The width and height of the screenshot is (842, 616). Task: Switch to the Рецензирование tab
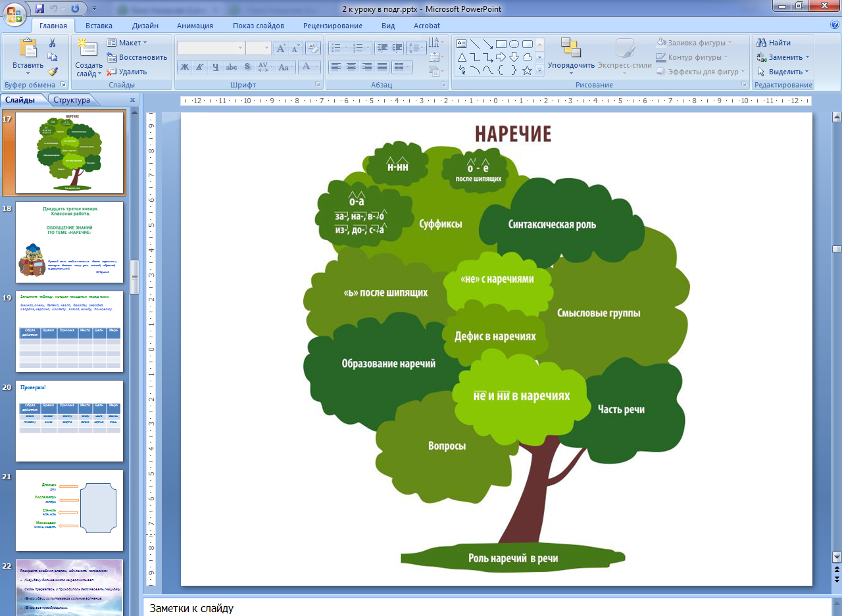(333, 26)
